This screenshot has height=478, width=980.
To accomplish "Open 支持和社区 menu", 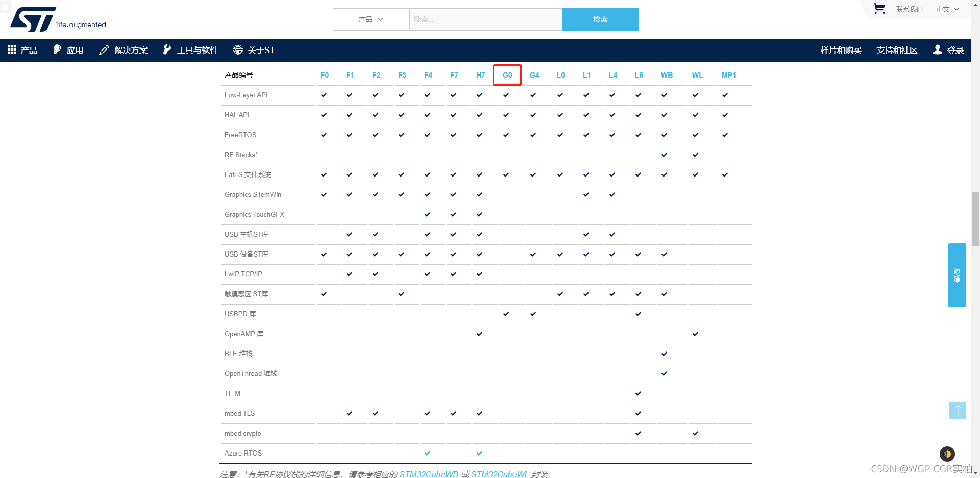I will click(x=897, y=50).
